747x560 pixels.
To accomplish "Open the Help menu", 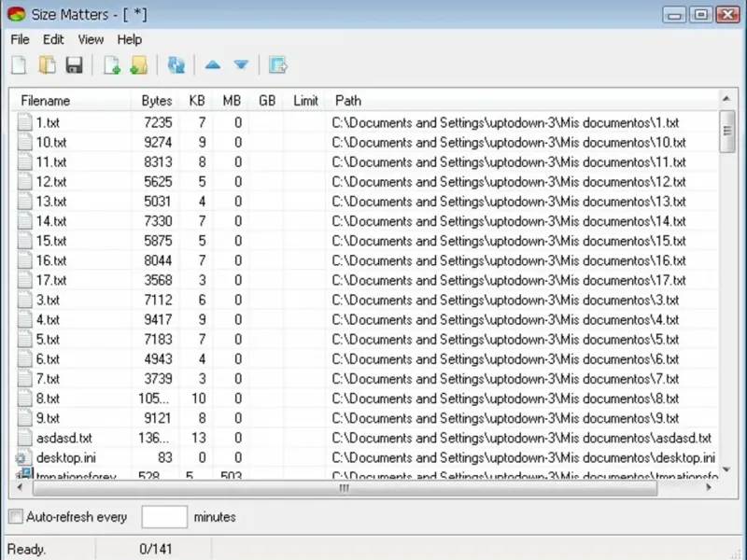I will 130,39.
